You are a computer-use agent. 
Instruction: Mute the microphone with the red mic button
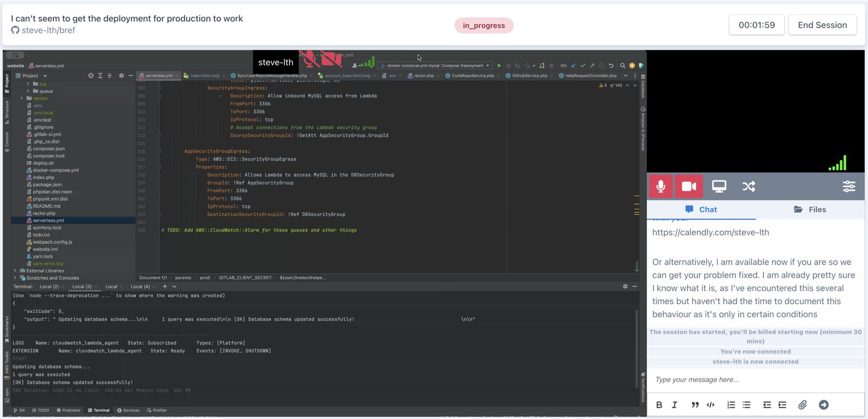pos(661,186)
